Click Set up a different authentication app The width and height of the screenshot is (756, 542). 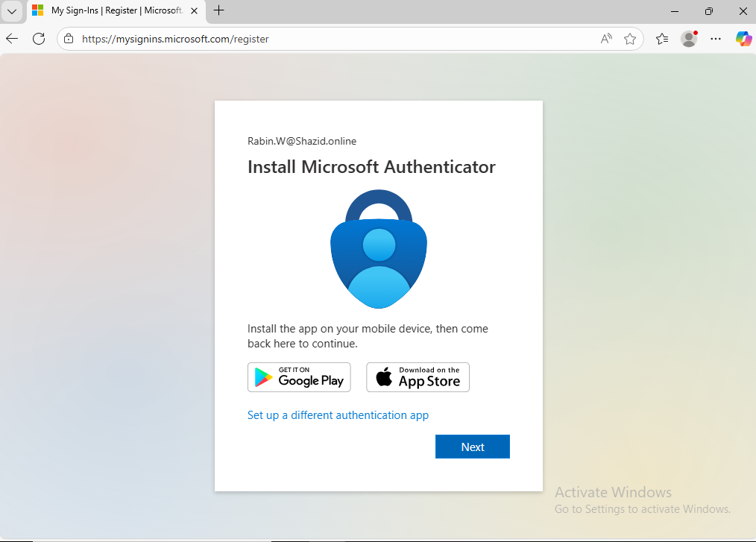pos(338,415)
